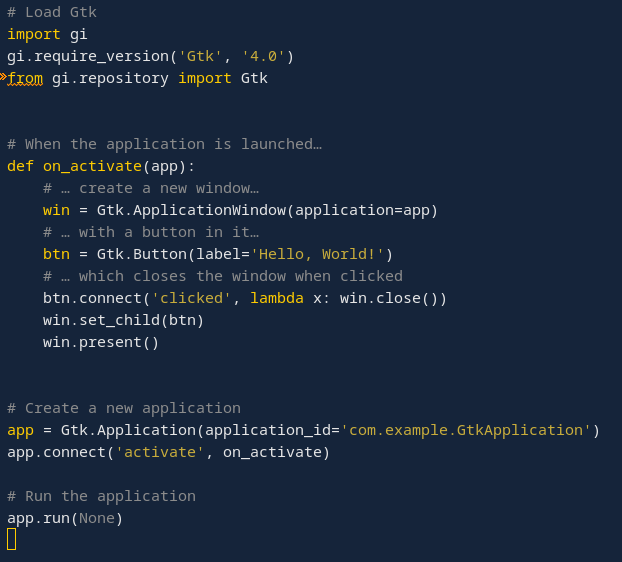Click the "def" keyword
Viewport: 622px width, 562px height.
(20, 166)
